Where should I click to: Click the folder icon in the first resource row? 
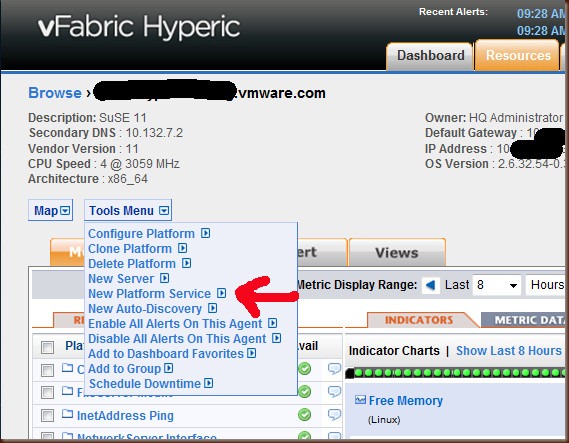(x=67, y=368)
